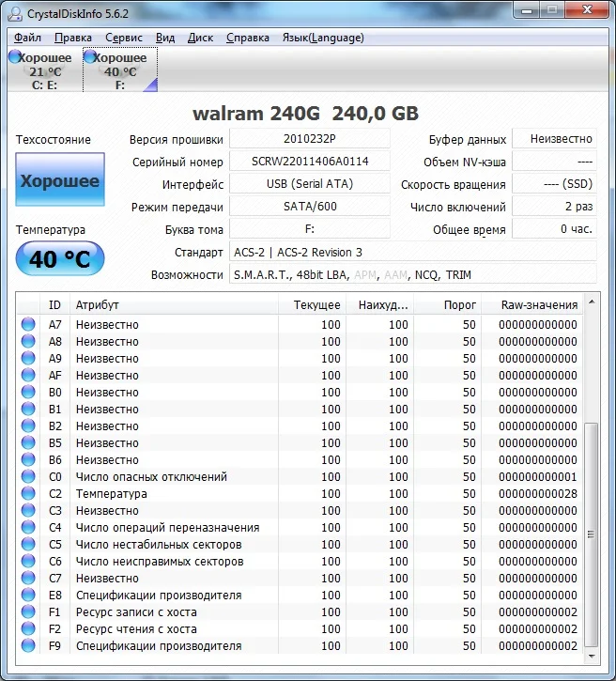616x681 pixels.
Task: Select the C: E: disk tab at 21 °C
Action: pyautogui.click(x=45, y=70)
